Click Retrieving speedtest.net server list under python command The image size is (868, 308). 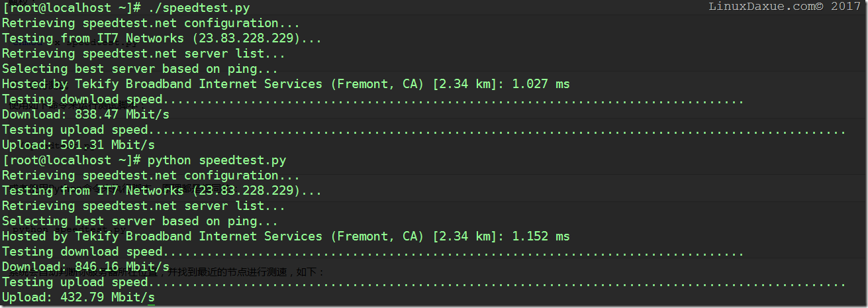143,206
